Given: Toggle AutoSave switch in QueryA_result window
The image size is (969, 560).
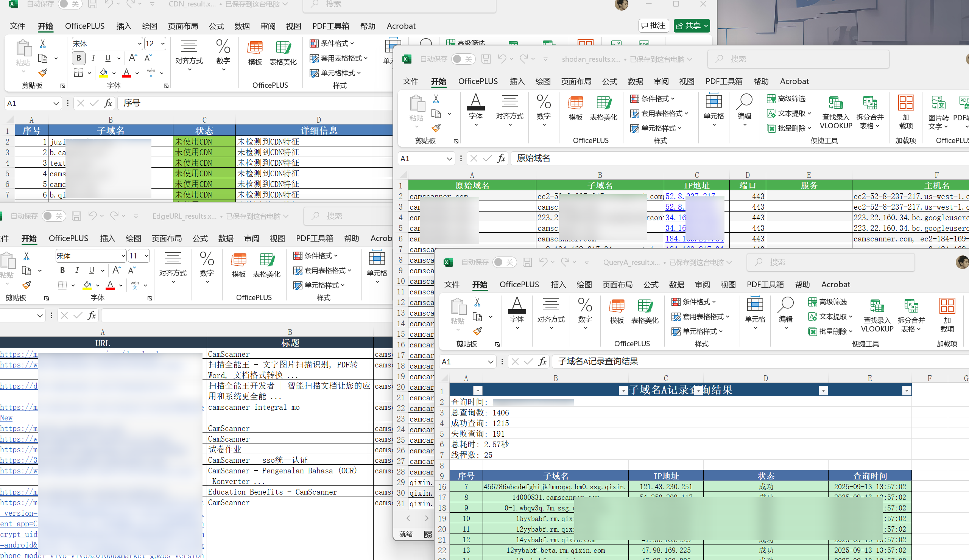Looking at the screenshot, I should click(504, 262).
